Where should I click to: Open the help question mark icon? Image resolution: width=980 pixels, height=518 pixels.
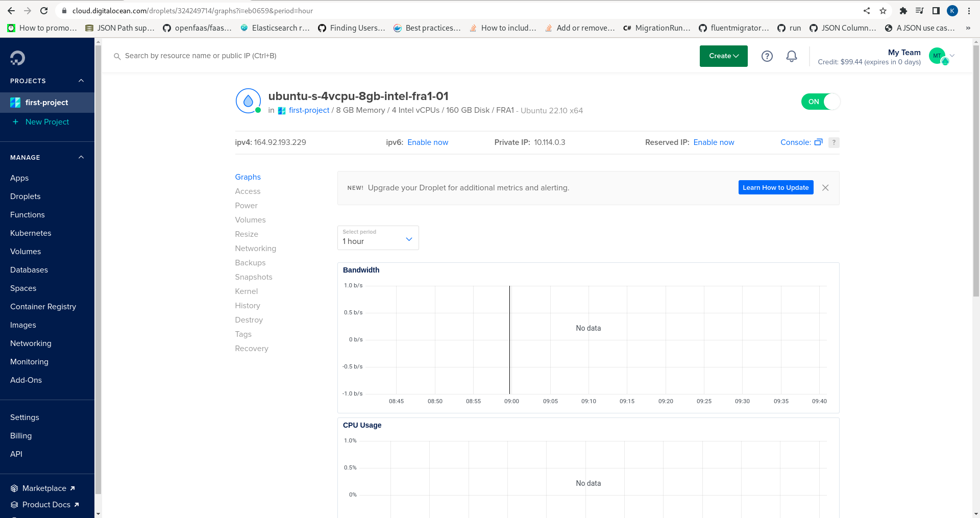coord(767,56)
